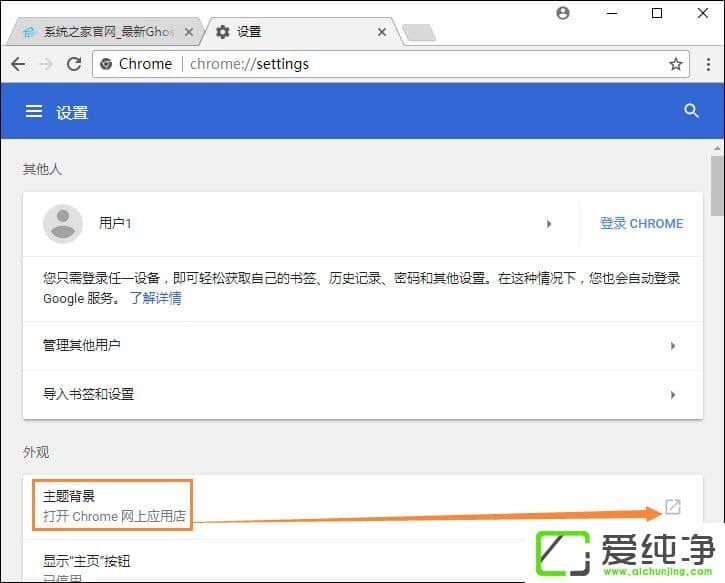The height and width of the screenshot is (583, 725).
Task: Click the 登录 CHROME button
Action: tap(641, 224)
